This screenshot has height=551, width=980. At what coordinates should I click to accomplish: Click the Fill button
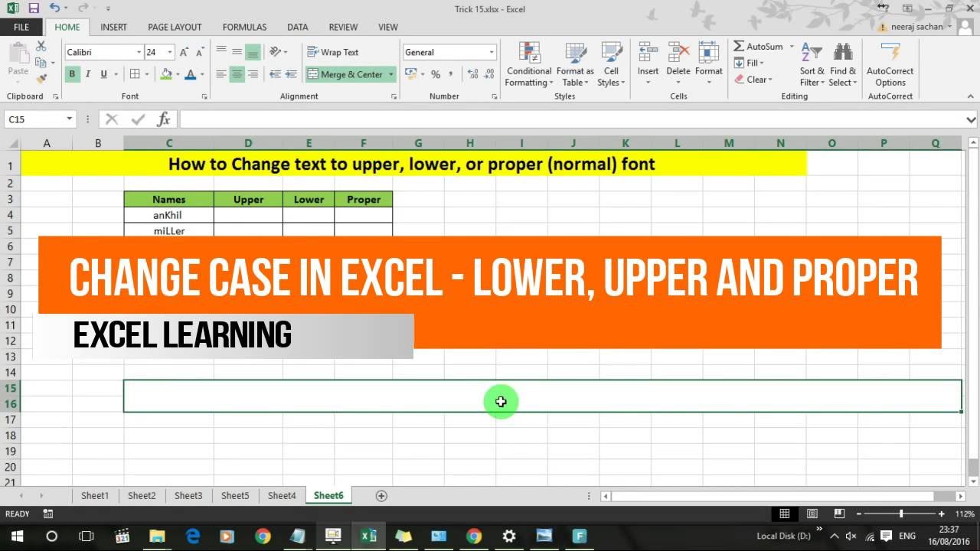[750, 63]
